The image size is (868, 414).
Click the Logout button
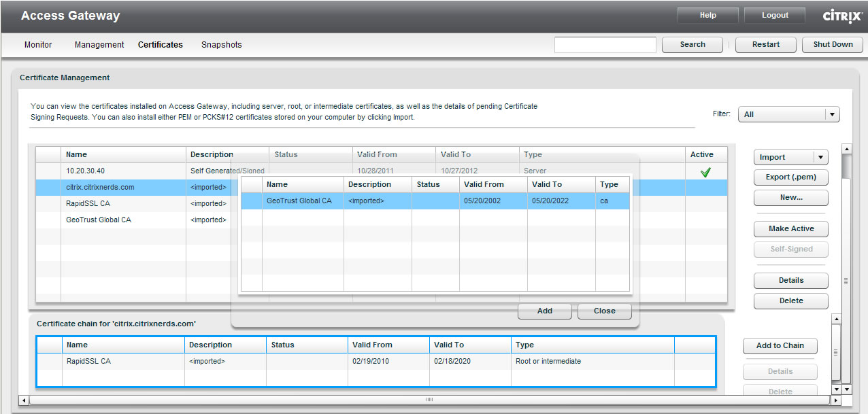775,16
